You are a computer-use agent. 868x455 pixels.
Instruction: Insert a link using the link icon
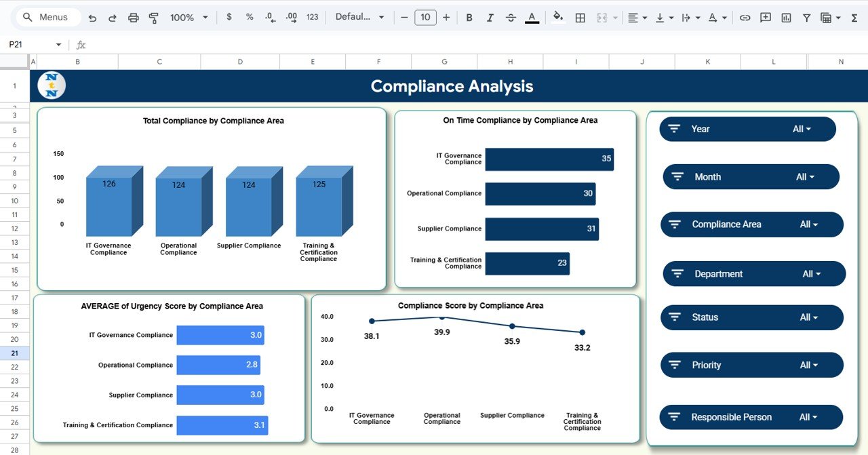point(745,18)
